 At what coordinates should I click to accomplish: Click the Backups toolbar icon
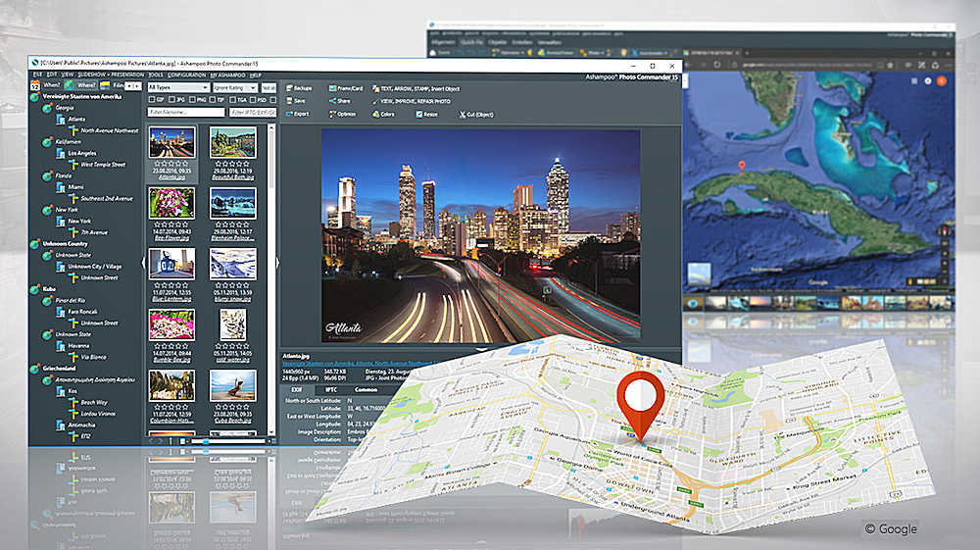[288, 88]
